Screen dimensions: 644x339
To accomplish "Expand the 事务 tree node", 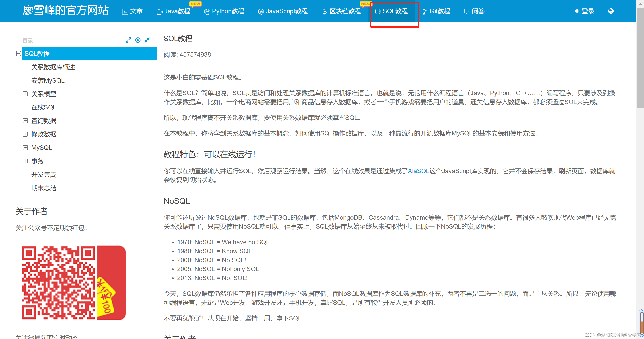I will pos(25,161).
